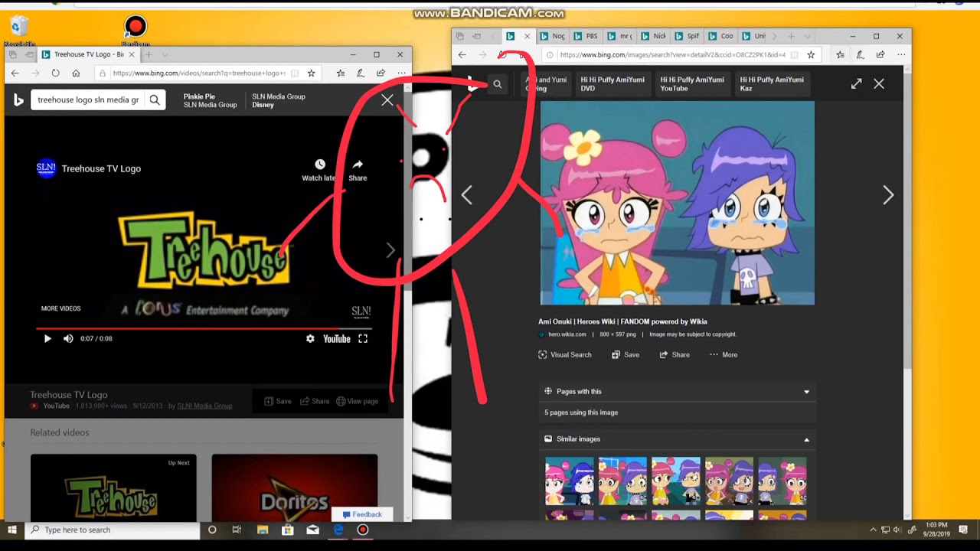
Task: Switch to 'Nick' tab in right window
Action: coord(654,36)
